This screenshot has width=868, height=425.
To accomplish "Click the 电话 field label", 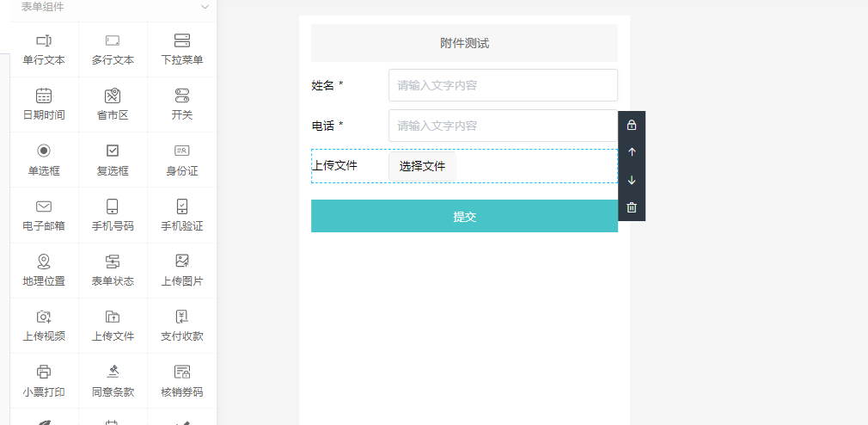I will click(327, 126).
